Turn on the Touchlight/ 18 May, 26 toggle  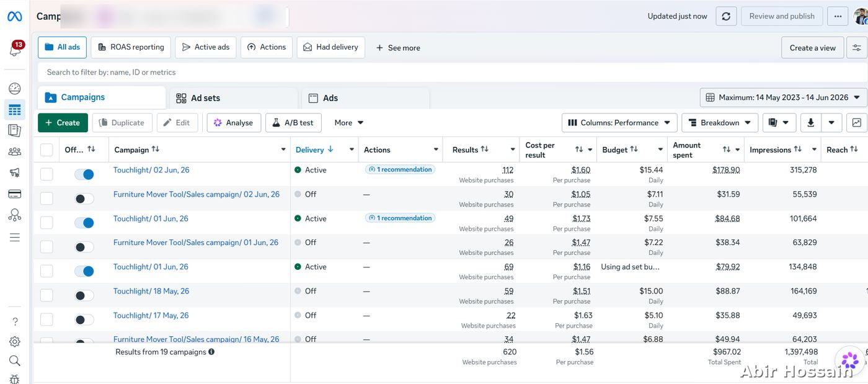coord(84,295)
